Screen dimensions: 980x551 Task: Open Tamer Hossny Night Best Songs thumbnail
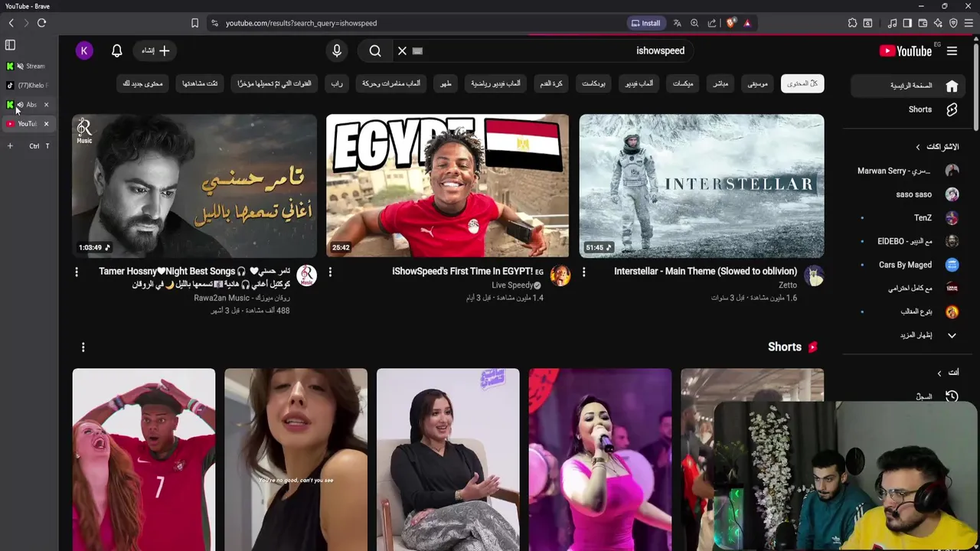tap(194, 186)
